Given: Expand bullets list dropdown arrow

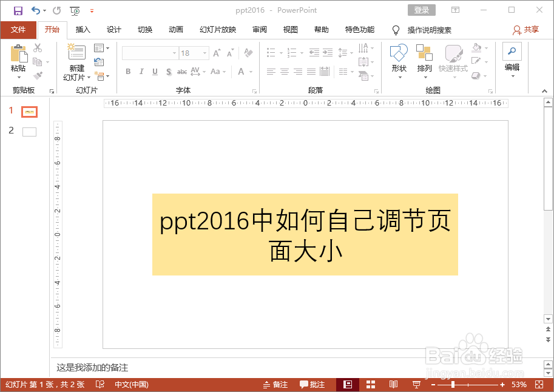Looking at the screenshot, I should pos(281,53).
